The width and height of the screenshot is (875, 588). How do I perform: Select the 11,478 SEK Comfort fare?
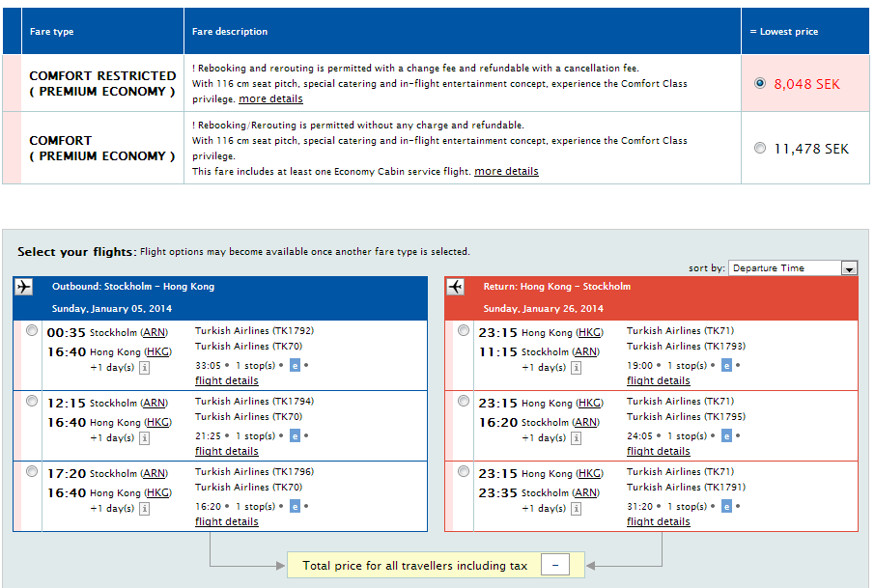[760, 148]
